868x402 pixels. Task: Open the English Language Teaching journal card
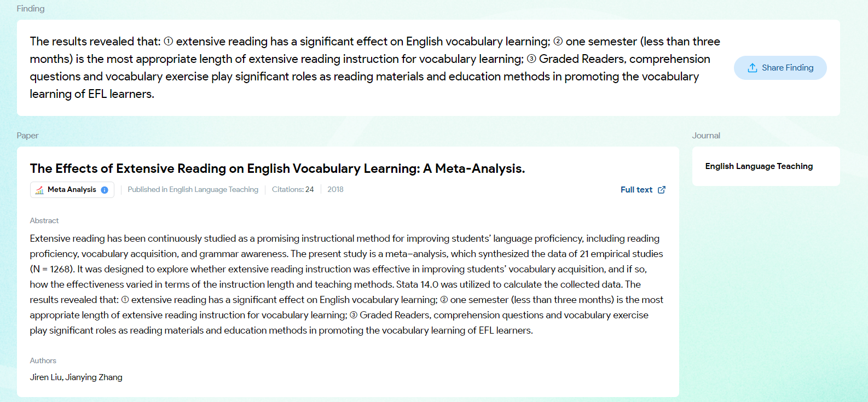766,166
